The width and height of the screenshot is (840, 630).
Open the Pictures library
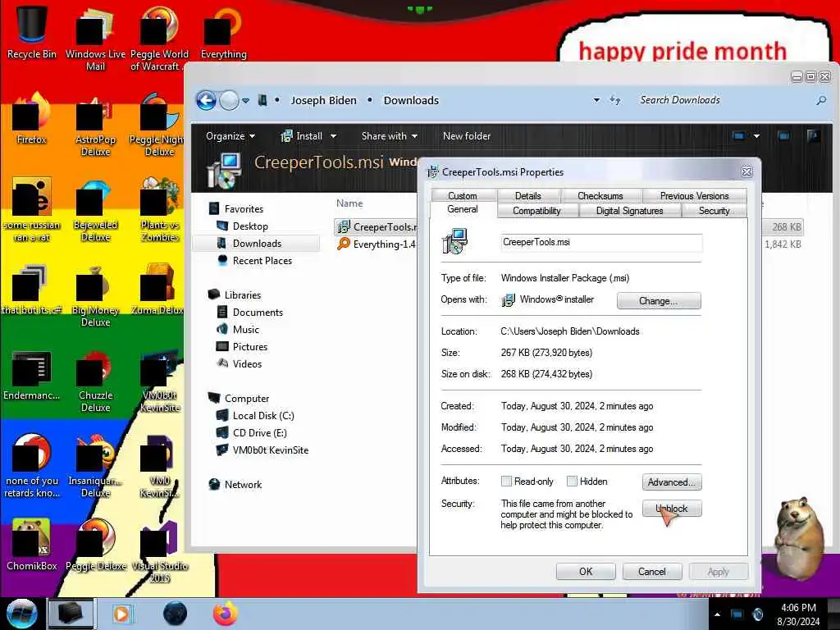tap(249, 346)
